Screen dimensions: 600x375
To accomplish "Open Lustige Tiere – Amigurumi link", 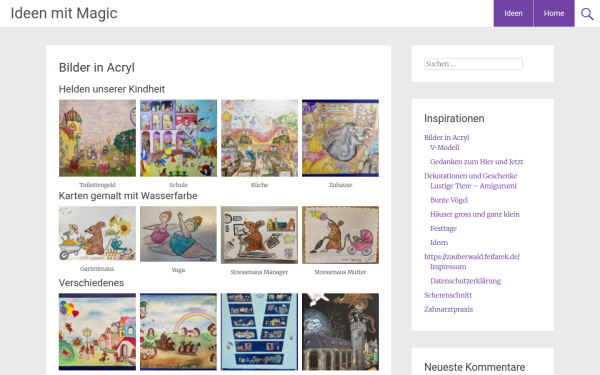I will 473,186.
